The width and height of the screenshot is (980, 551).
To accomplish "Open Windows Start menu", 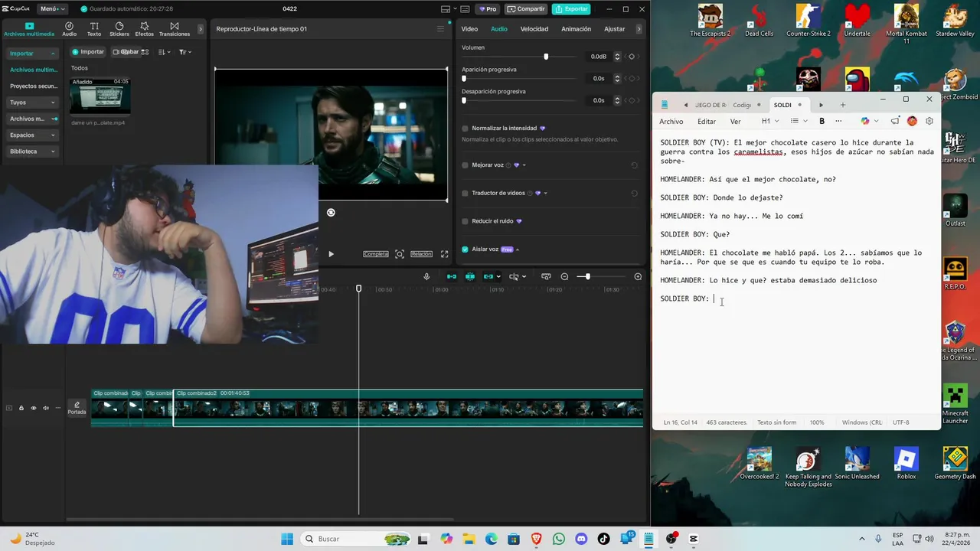I will 287,539.
